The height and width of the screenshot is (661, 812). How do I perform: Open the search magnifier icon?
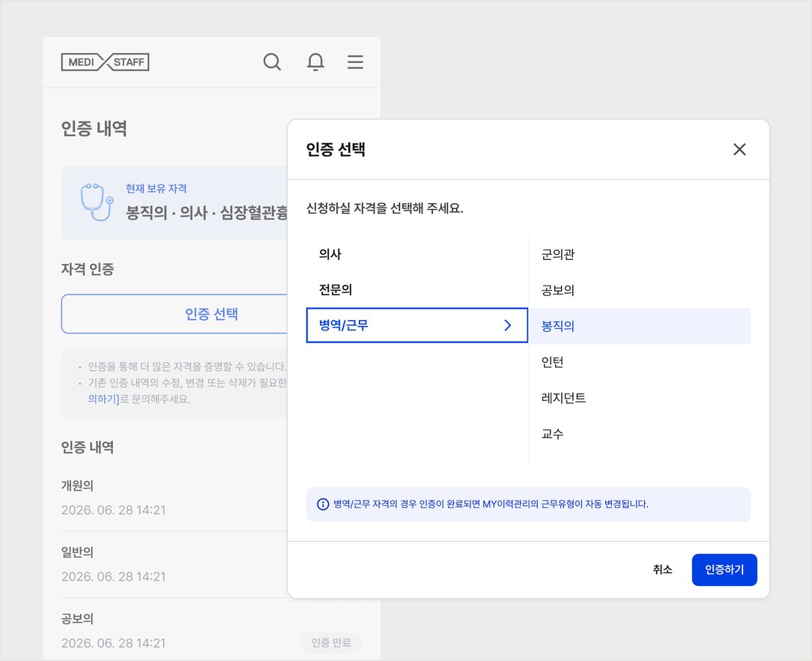[x=272, y=61]
